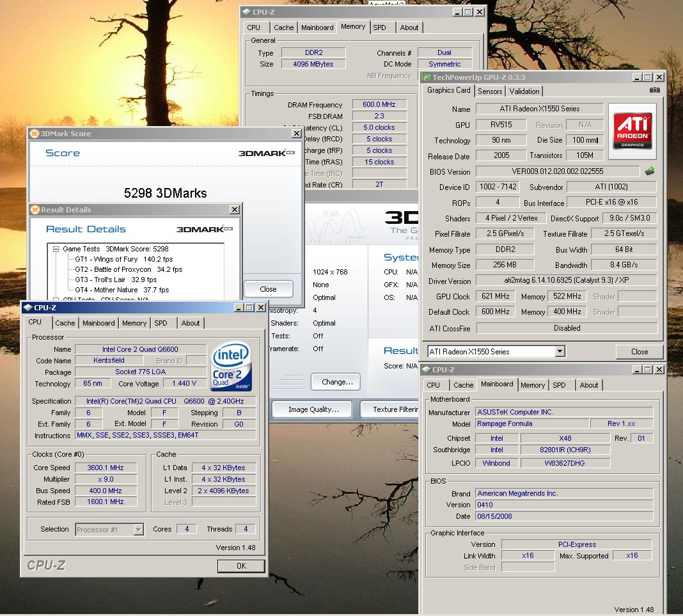Click Rated FSB value 1600.1 MHz
Image resolution: width=683 pixels, height=616 pixels.
coord(106,502)
